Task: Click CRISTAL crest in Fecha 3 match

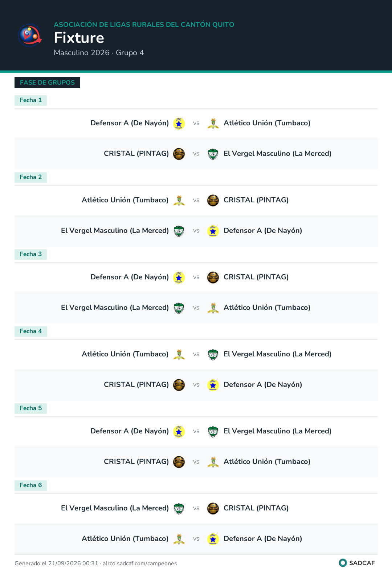Action: click(213, 278)
